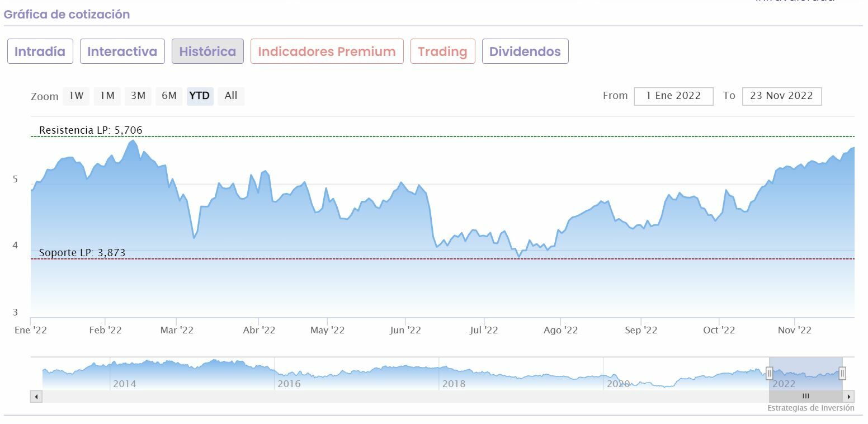Select the Histórica chart tab

click(x=207, y=51)
